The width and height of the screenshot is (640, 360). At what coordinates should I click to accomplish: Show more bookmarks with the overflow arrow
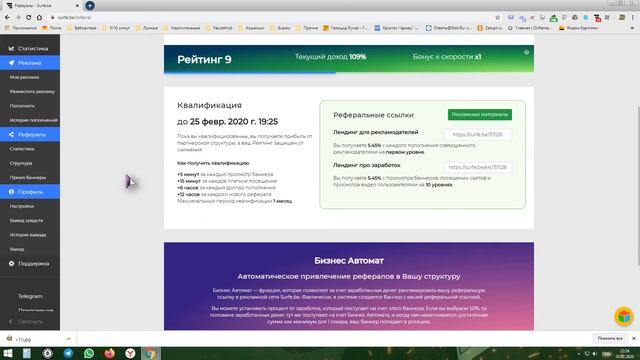click(x=633, y=28)
